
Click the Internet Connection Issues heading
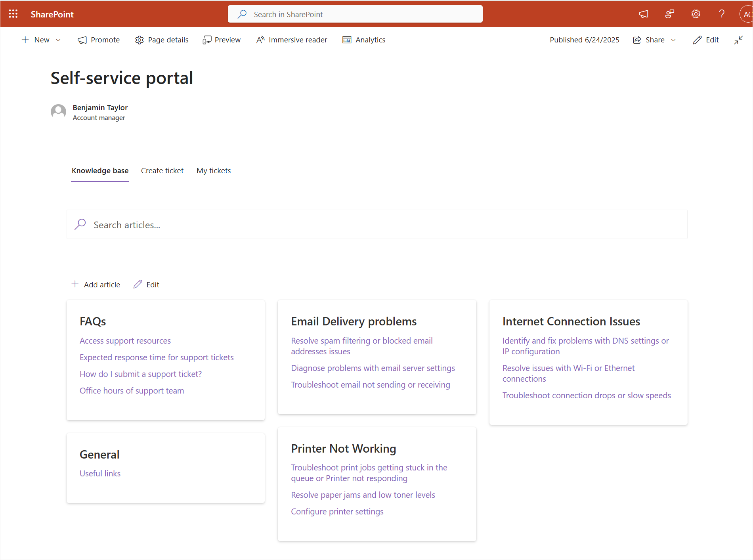[x=571, y=321]
